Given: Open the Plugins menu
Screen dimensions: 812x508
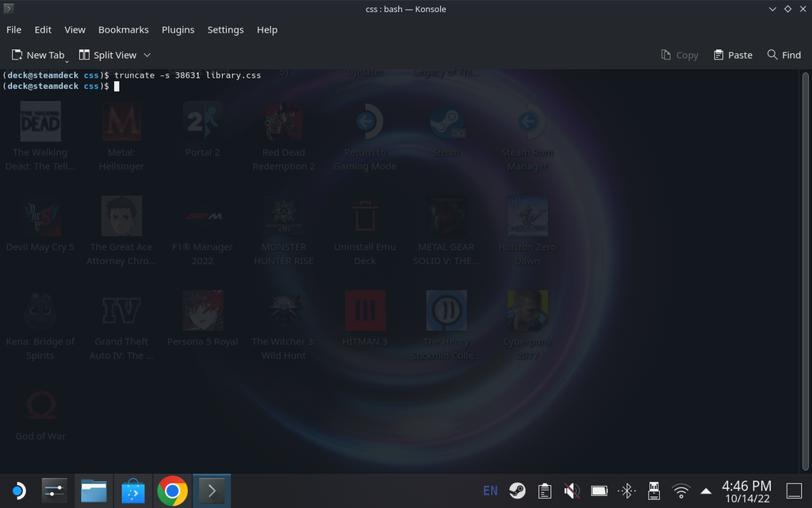Looking at the screenshot, I should [178, 29].
